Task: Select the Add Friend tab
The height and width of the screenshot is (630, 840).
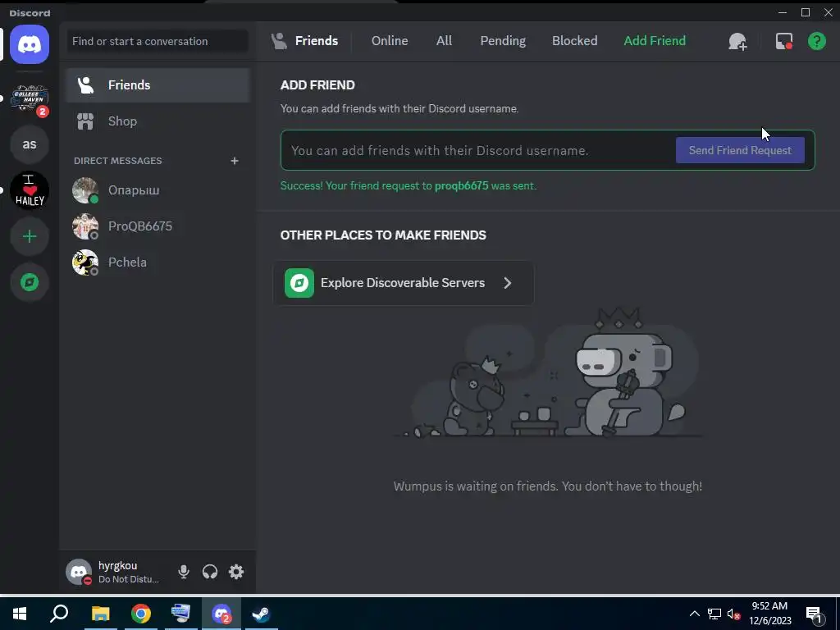Action: 655,41
